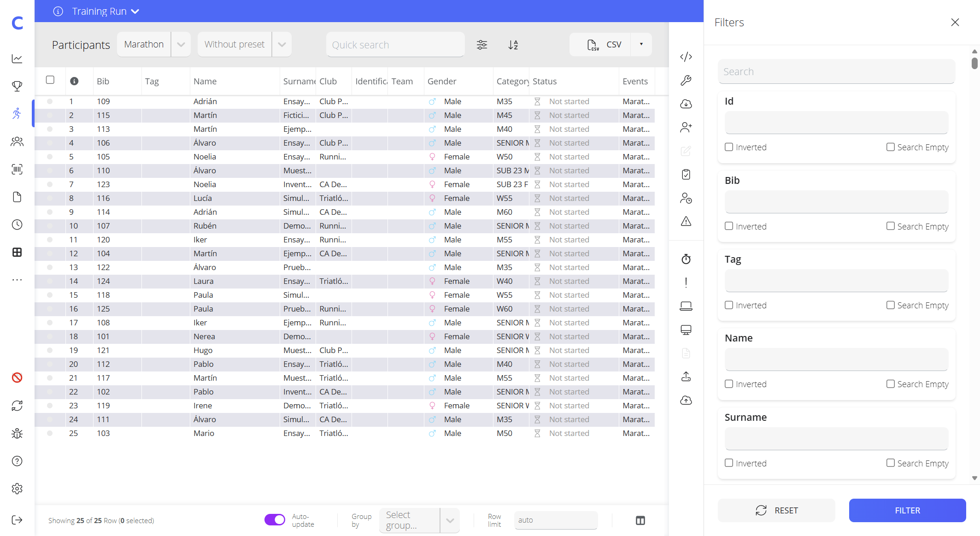Close the Filters panel

[955, 22]
